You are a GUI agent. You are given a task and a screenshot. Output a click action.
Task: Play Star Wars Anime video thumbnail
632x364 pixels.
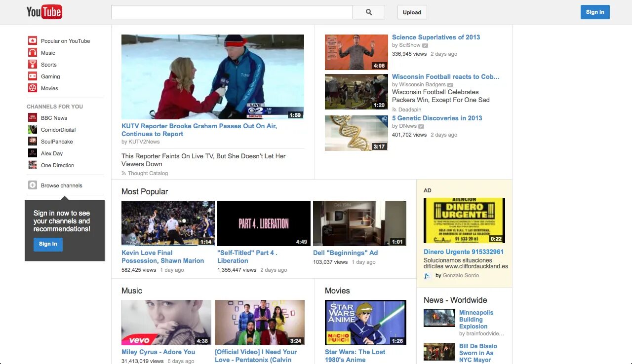click(365, 323)
